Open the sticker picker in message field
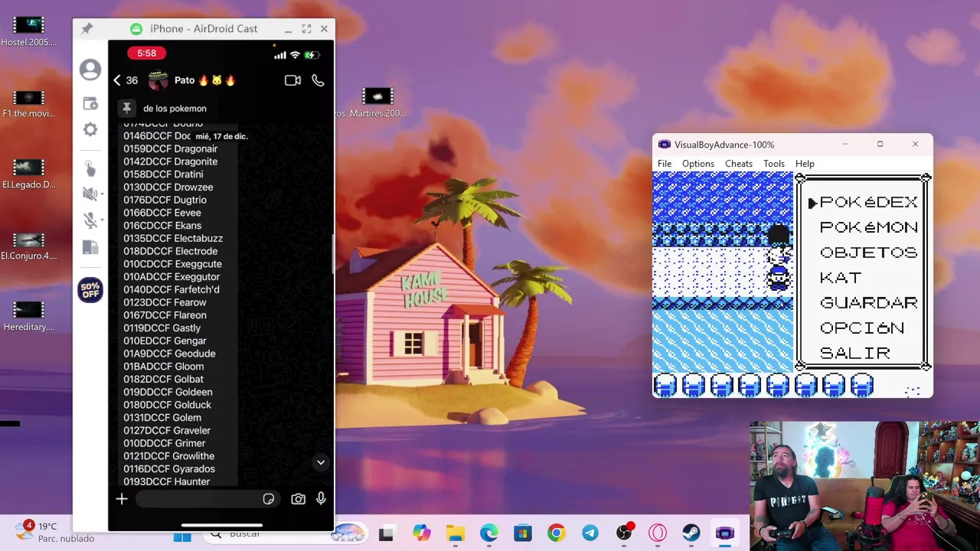This screenshot has height=551, width=980. 269,499
